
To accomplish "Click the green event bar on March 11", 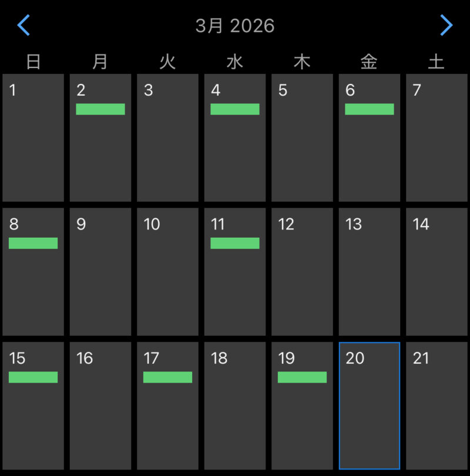I will (x=235, y=243).
